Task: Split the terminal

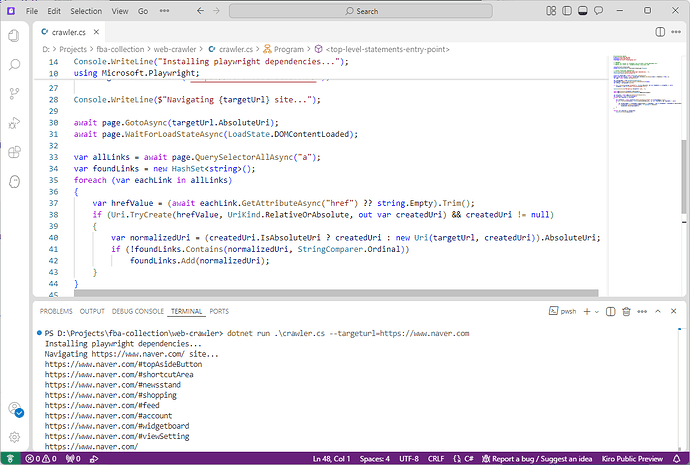Action: tap(610, 311)
